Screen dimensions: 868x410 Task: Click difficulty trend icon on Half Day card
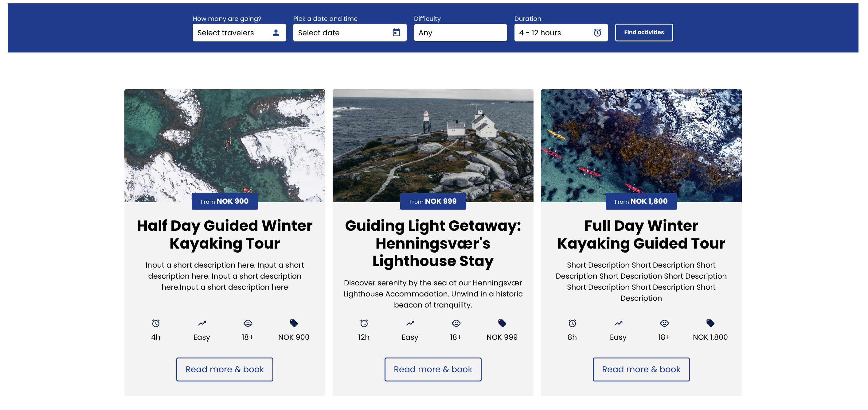pyautogui.click(x=202, y=323)
